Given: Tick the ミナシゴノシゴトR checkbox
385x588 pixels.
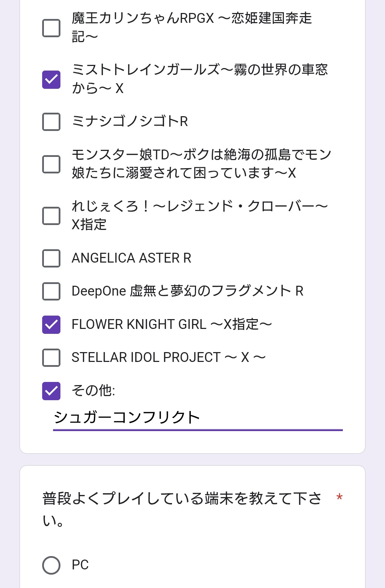Looking at the screenshot, I should (x=51, y=121).
